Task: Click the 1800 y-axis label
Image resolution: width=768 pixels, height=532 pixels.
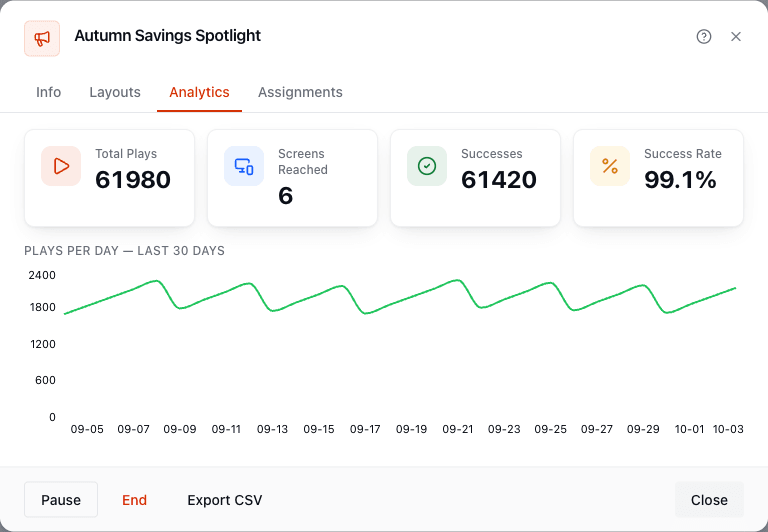Action: [x=43, y=308]
